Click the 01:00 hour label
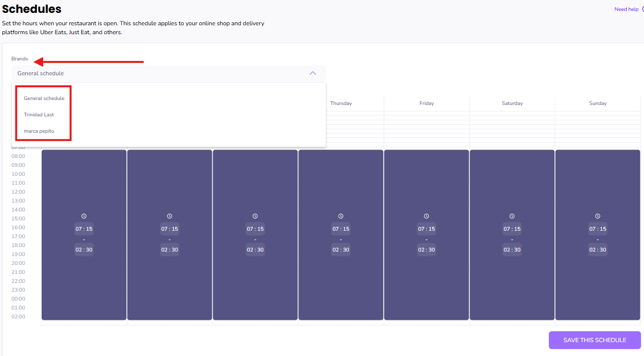644x356 pixels. click(x=18, y=307)
